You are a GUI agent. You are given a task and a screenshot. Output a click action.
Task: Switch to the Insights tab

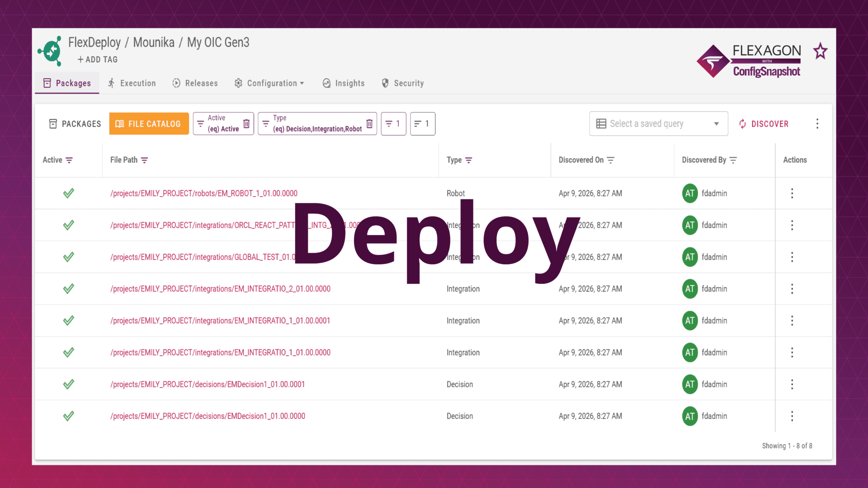point(344,83)
